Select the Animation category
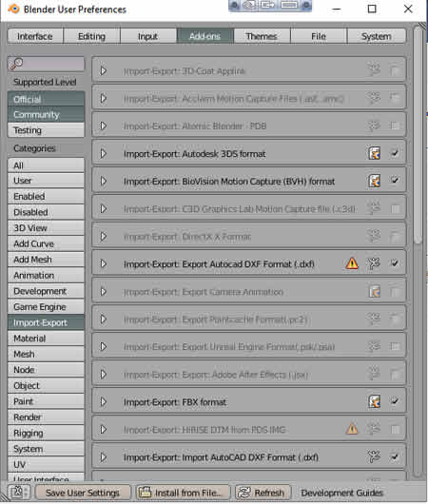The height and width of the screenshot is (504, 428). 46,275
